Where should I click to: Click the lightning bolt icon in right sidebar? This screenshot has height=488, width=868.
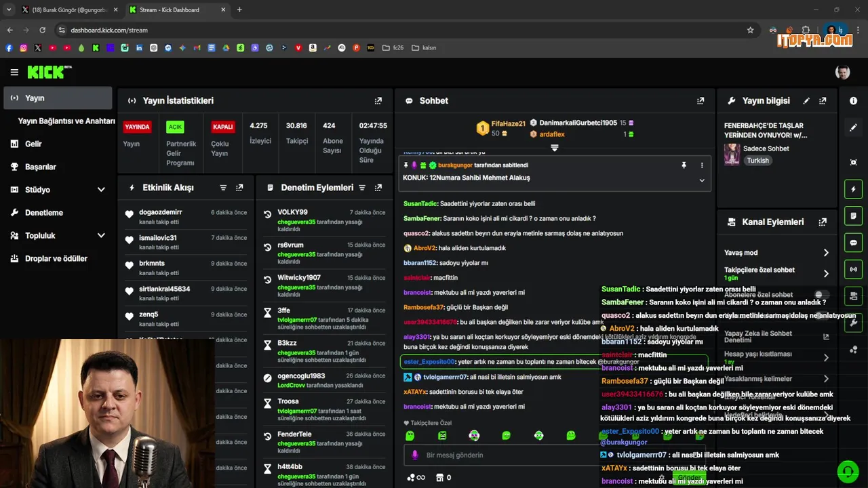(853, 189)
